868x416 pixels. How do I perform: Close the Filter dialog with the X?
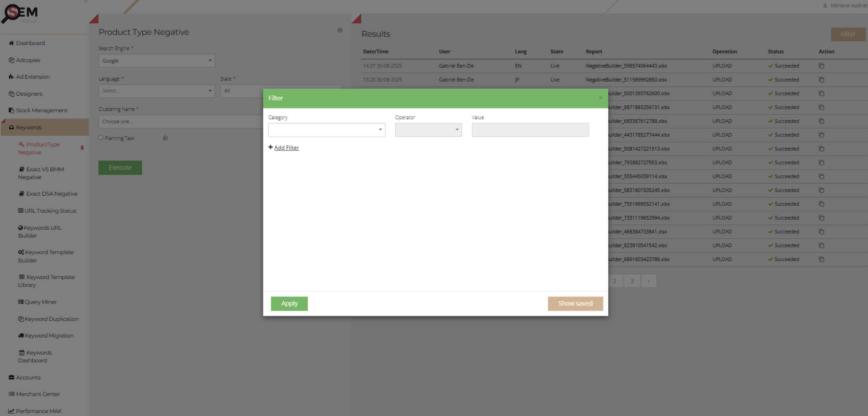pyautogui.click(x=600, y=98)
